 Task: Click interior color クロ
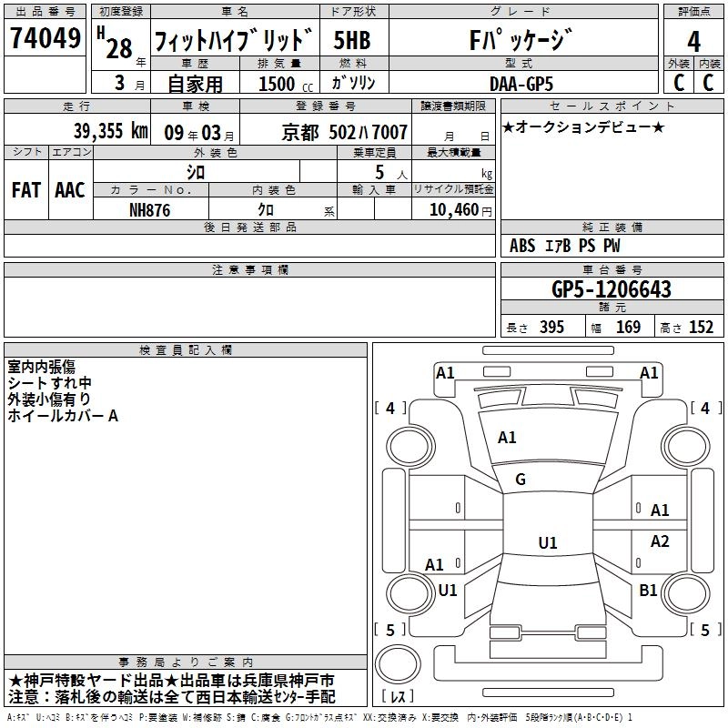point(266,210)
